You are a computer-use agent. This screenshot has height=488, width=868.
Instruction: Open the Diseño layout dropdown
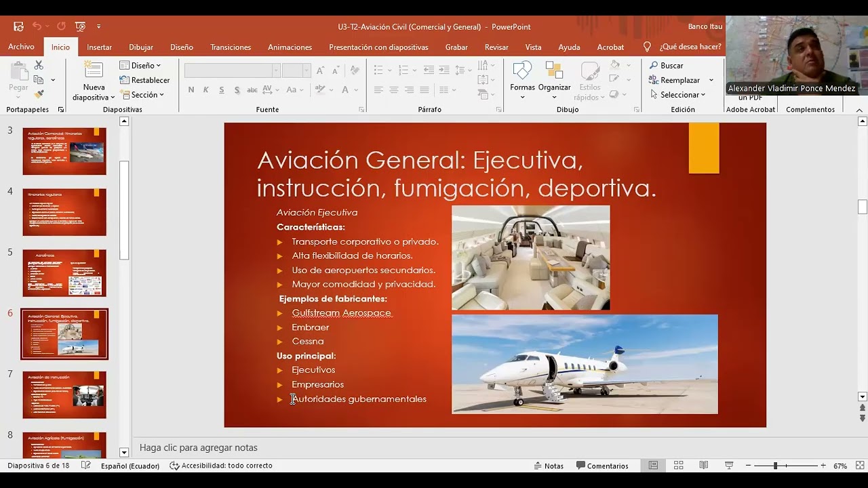(140, 65)
